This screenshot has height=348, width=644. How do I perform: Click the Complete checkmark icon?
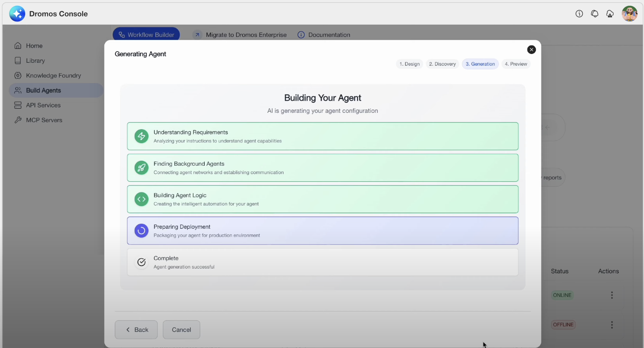(x=141, y=262)
